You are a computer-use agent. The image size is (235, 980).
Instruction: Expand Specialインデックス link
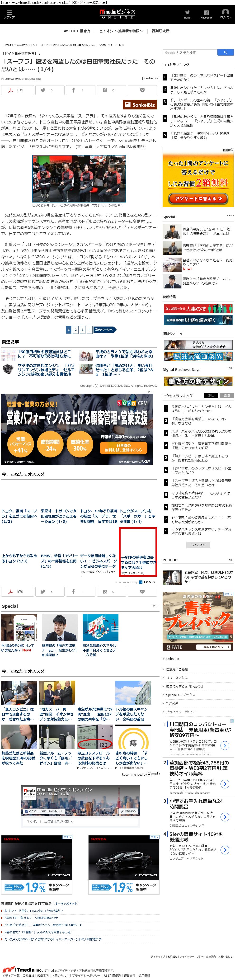181,695
